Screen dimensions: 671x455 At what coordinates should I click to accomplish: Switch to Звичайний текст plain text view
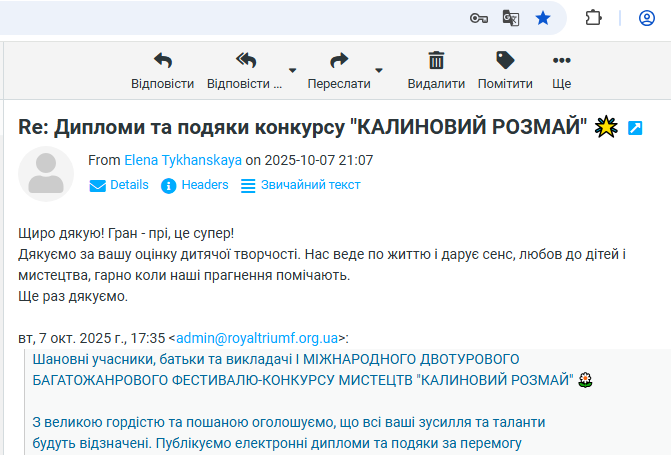301,185
